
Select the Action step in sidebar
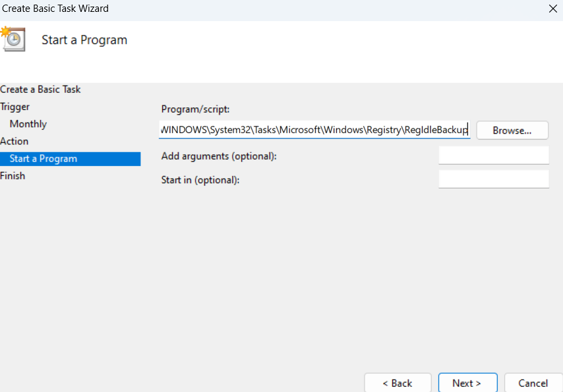[15, 141]
